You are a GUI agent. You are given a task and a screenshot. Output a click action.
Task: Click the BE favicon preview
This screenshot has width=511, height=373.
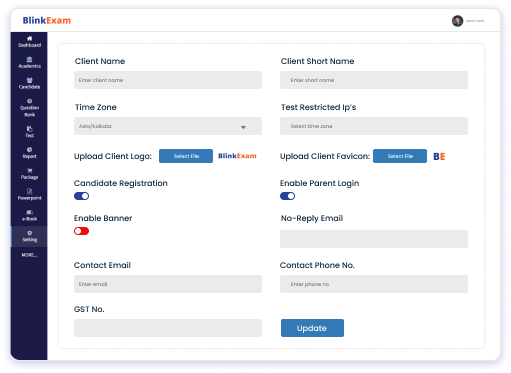coord(439,156)
